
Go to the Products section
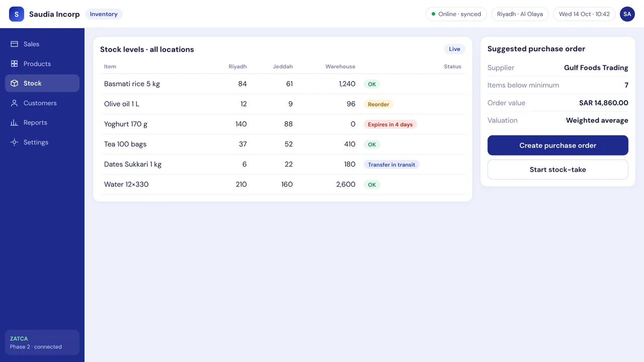point(42,64)
